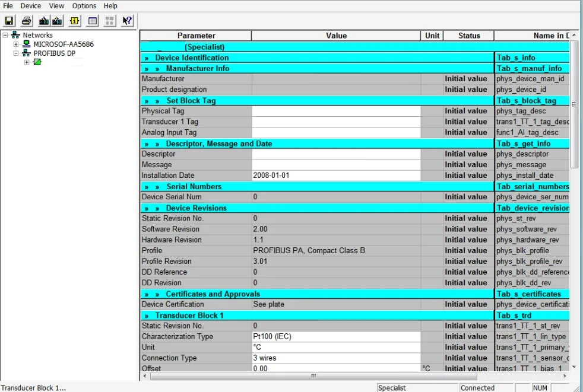The width and height of the screenshot is (583, 392).
Task: Select the Transducer Block 1 section header
Action: coord(317,315)
